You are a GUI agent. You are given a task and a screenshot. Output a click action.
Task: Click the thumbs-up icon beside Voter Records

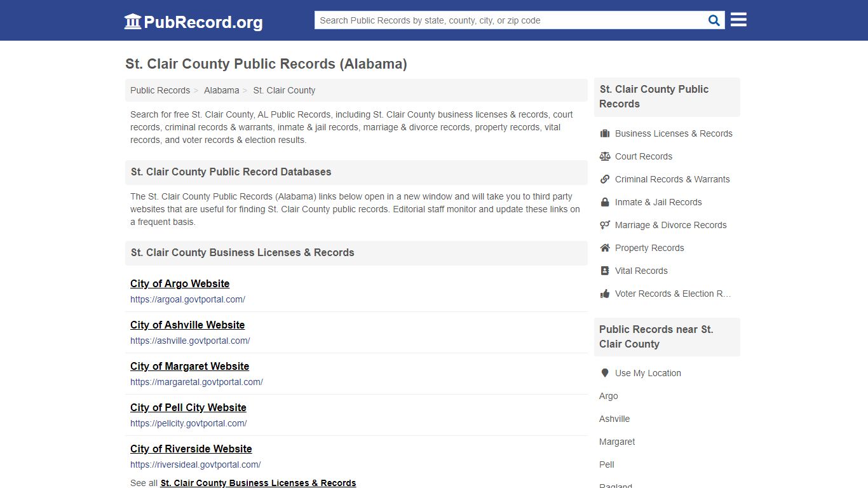pyautogui.click(x=605, y=294)
